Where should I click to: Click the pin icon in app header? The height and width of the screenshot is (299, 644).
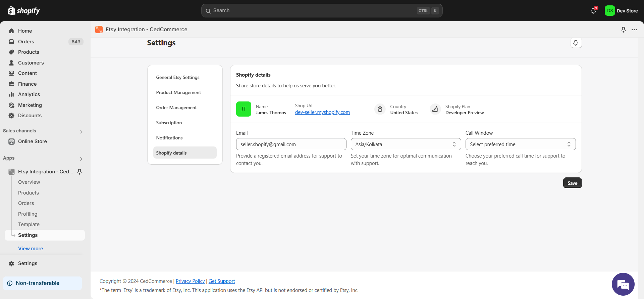tap(624, 30)
